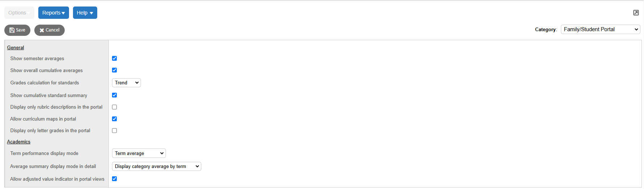Click the Show semester averages label
The image size is (644, 189).
(37, 59)
